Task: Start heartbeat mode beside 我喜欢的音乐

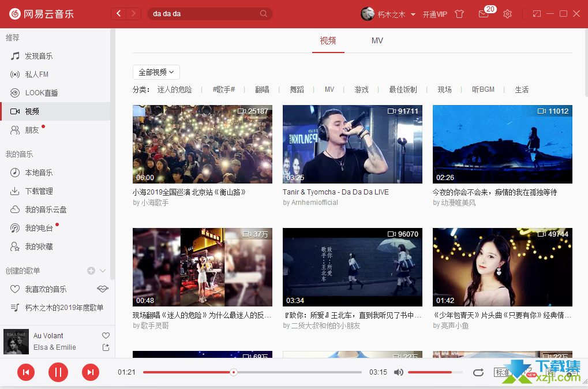Action: coord(102,289)
